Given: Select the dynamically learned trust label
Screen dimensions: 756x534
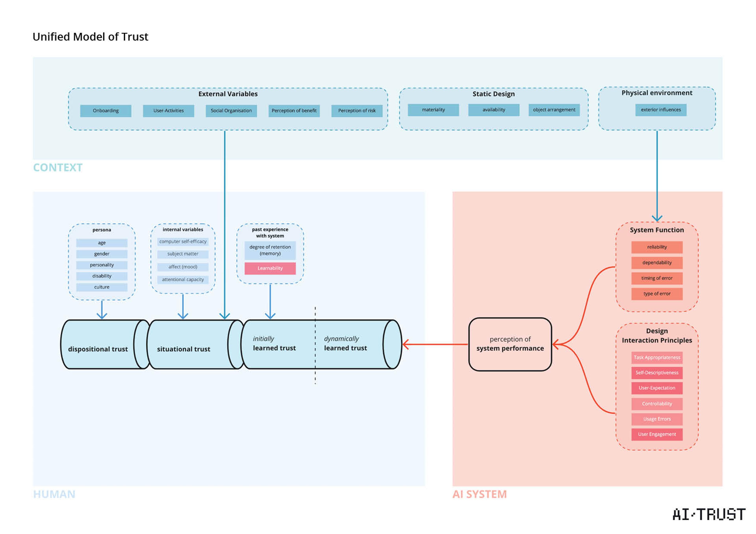Looking at the screenshot, I should click(345, 343).
